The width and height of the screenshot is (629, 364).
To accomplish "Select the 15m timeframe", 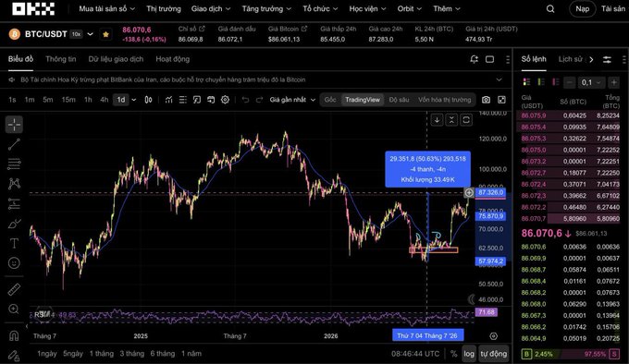I will click(68, 100).
